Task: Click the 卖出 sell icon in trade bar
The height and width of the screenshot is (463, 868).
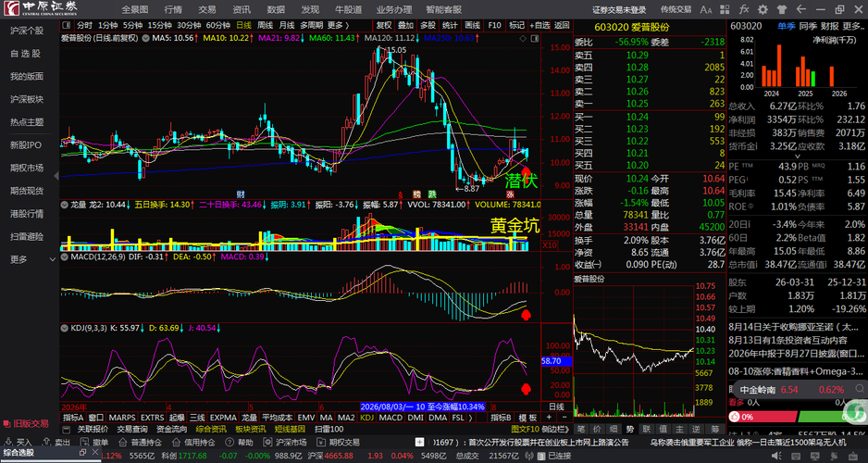Action: (x=46, y=443)
